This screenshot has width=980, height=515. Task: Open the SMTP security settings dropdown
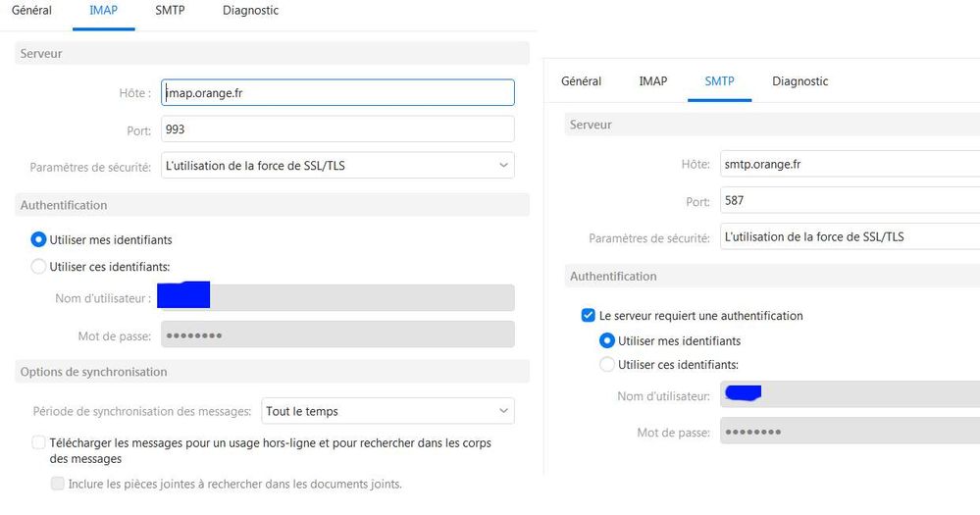point(849,237)
